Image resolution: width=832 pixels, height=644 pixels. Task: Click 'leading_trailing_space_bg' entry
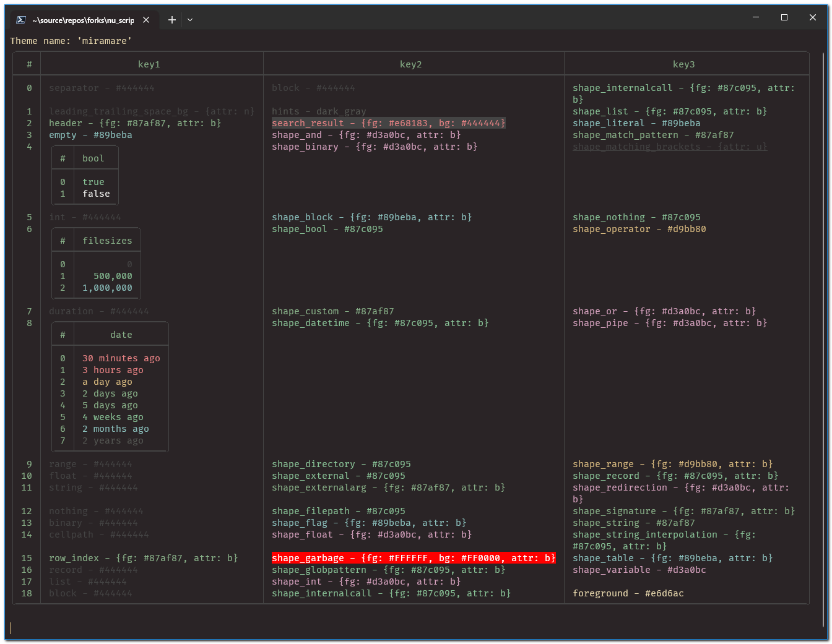[x=152, y=111]
